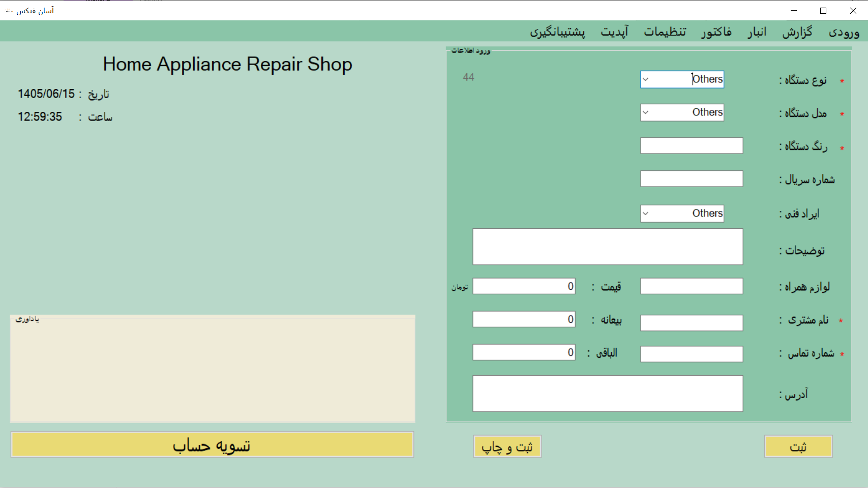Click the date value 1405/06/15
The width and height of the screenshot is (868, 488).
coord(46,94)
